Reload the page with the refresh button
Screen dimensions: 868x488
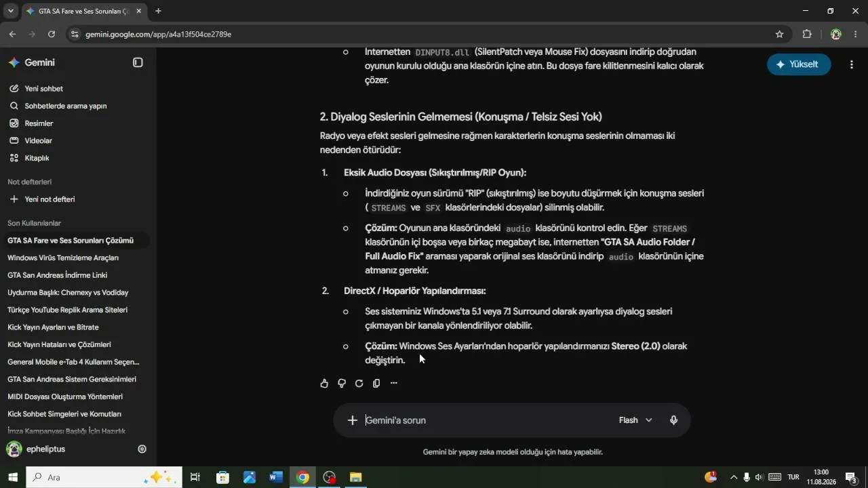click(52, 34)
